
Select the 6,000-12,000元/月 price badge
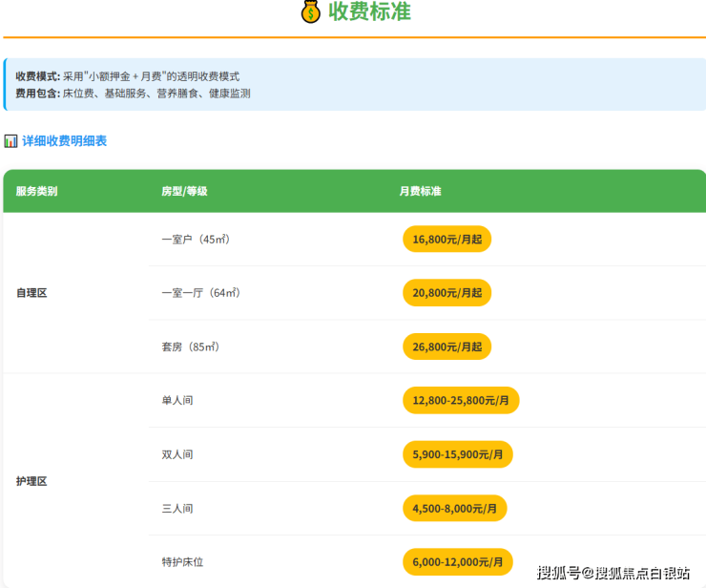point(457,561)
